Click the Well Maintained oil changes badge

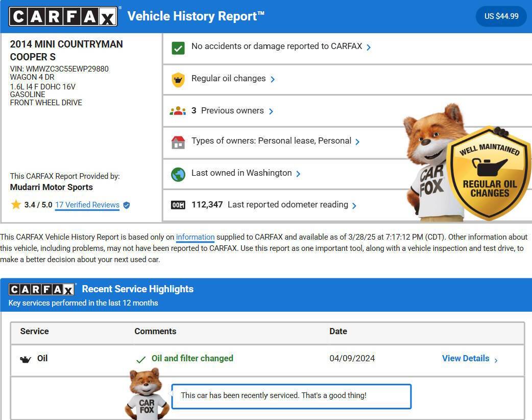(x=489, y=173)
